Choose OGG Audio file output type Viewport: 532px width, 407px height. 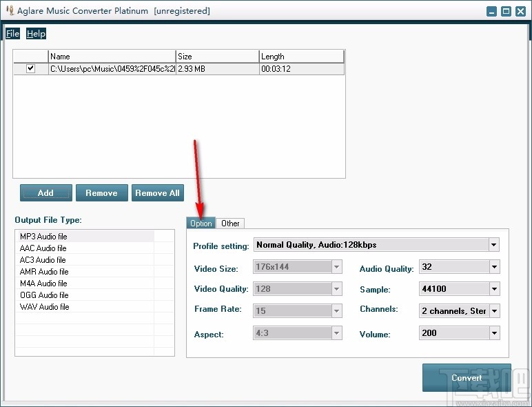pos(85,295)
